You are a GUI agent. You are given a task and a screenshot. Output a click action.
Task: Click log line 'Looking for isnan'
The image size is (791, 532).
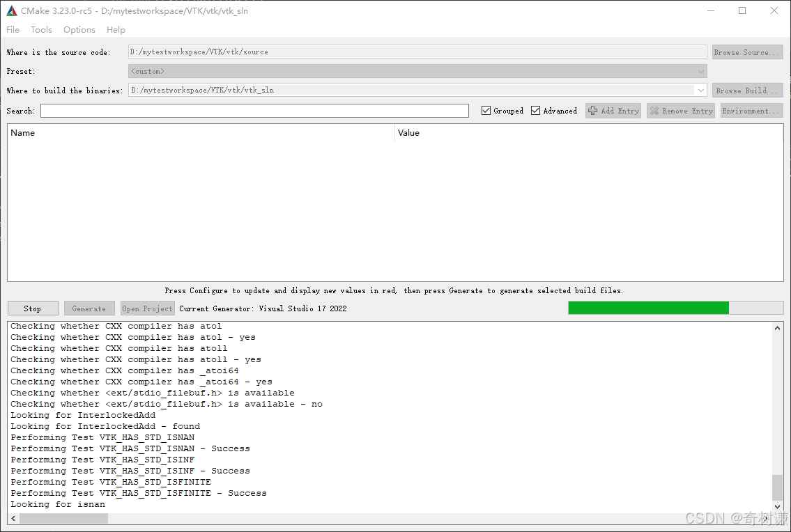(58, 504)
